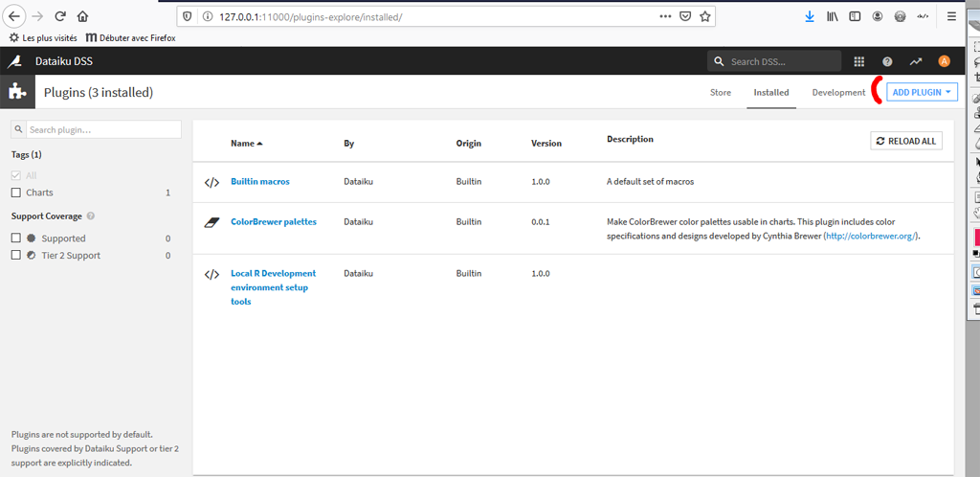Open site information icon in address bar
Image resolution: width=980 pixels, height=477 pixels.
(208, 17)
